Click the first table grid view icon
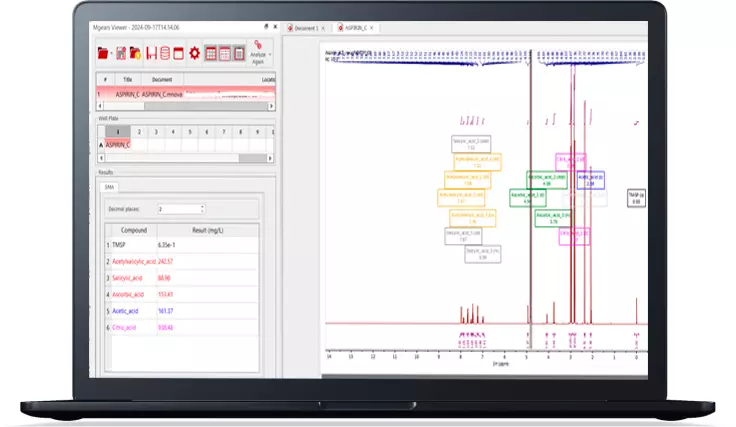The width and height of the screenshot is (736, 427). tap(210, 53)
